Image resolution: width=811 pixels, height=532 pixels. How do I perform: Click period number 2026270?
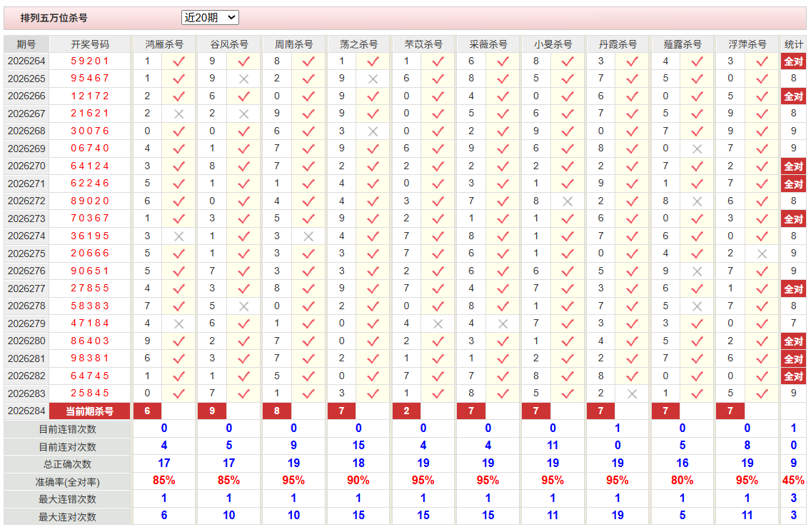(26, 166)
